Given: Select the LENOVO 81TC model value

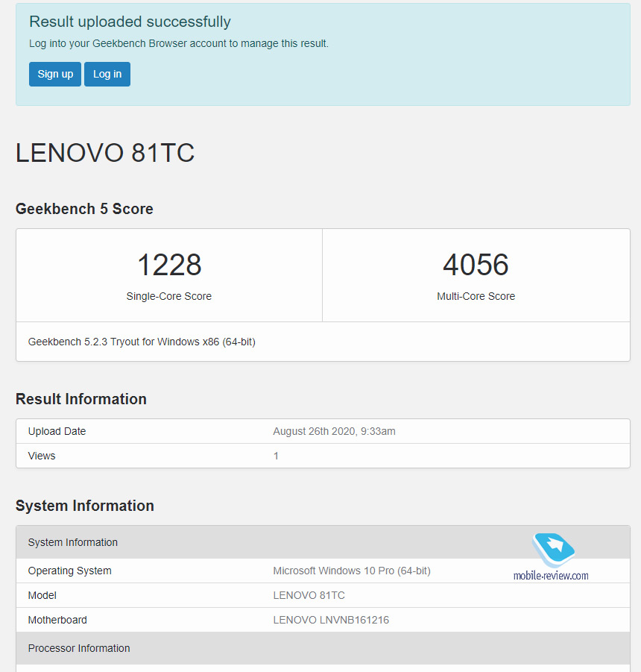Looking at the screenshot, I should [x=309, y=595].
